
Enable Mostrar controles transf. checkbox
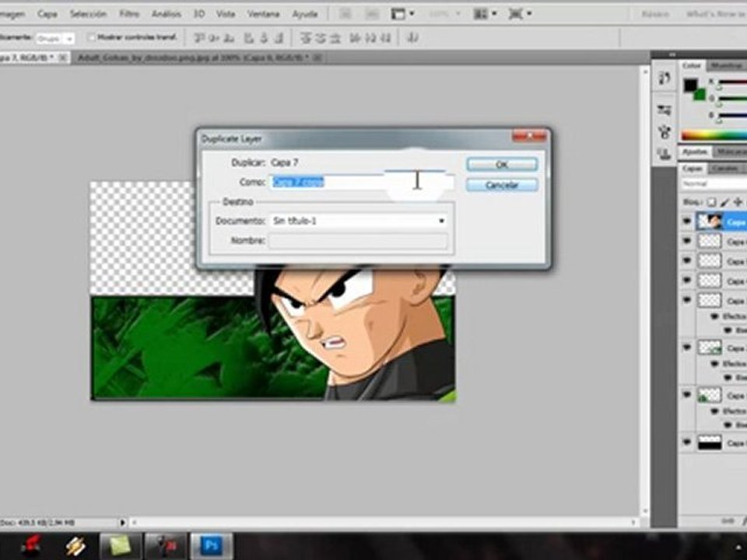point(92,37)
